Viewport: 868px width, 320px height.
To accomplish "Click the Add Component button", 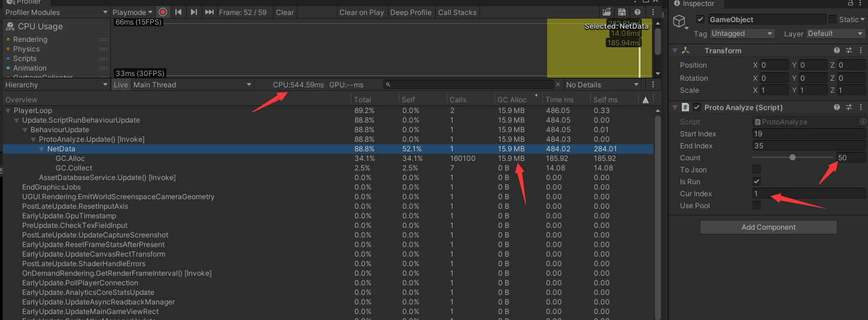I will 768,227.
